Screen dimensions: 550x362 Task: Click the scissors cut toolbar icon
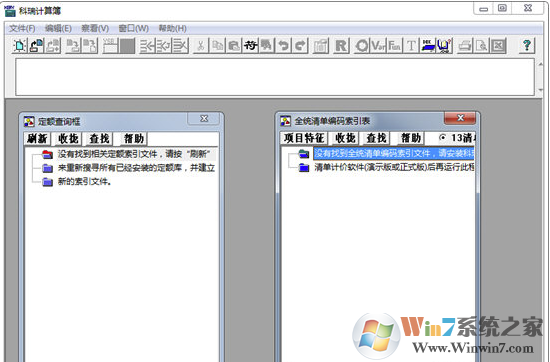tap(201, 46)
